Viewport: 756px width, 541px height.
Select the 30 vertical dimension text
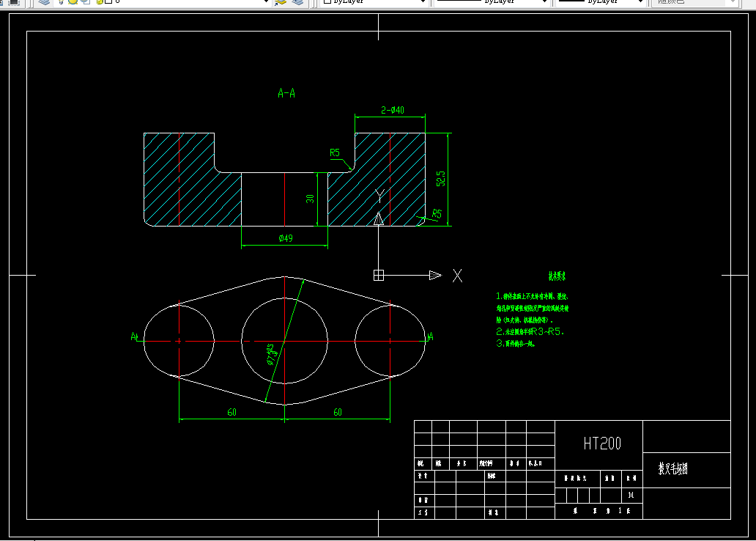pyautogui.click(x=310, y=199)
